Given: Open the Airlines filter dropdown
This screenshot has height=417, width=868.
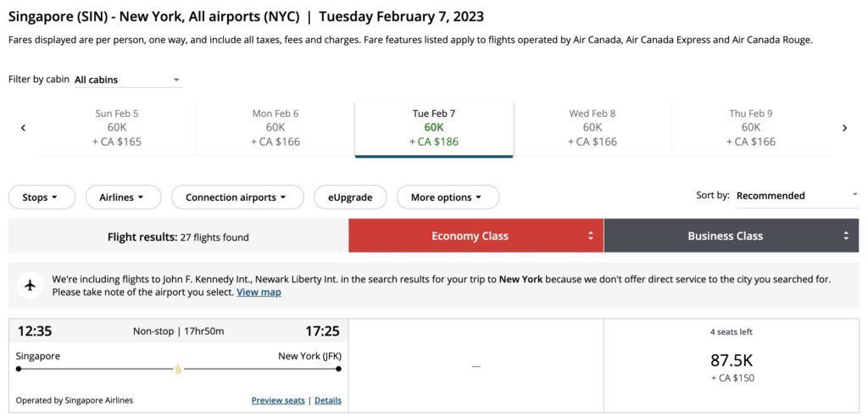Looking at the screenshot, I should [x=123, y=197].
